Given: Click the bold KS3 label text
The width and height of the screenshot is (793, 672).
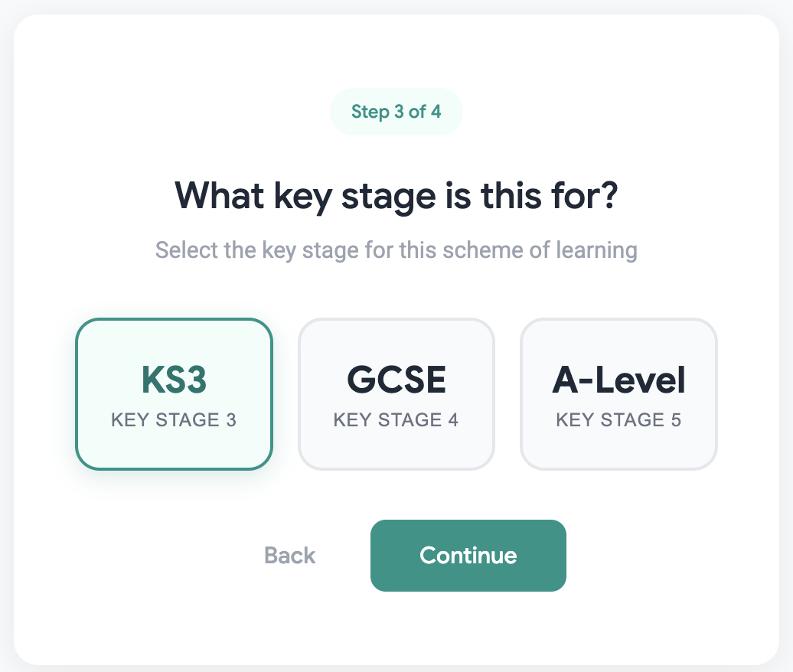Looking at the screenshot, I should point(174,379).
